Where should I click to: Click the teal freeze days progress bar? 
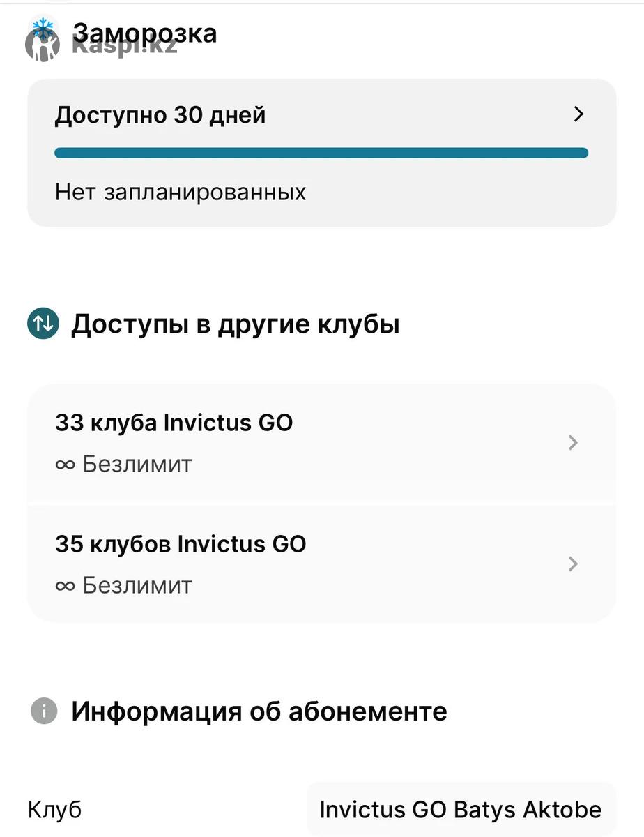[321, 153]
